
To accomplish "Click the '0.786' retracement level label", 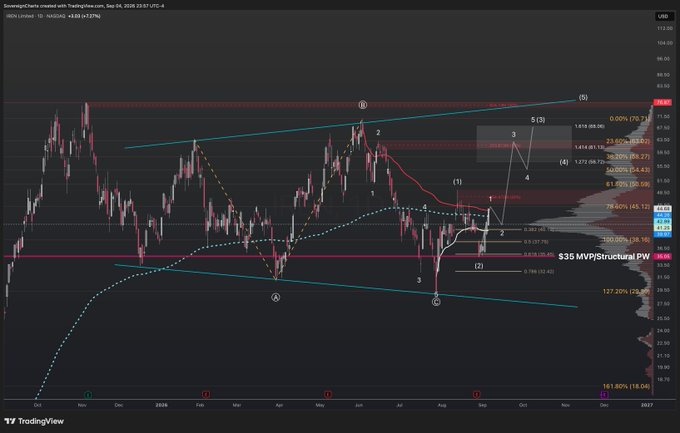I will 539,272.
